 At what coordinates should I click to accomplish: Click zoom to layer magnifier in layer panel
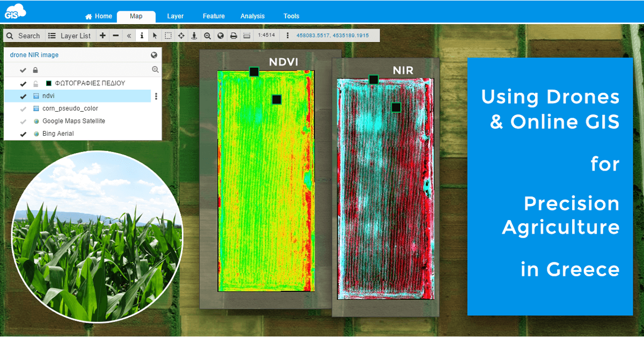(x=155, y=70)
